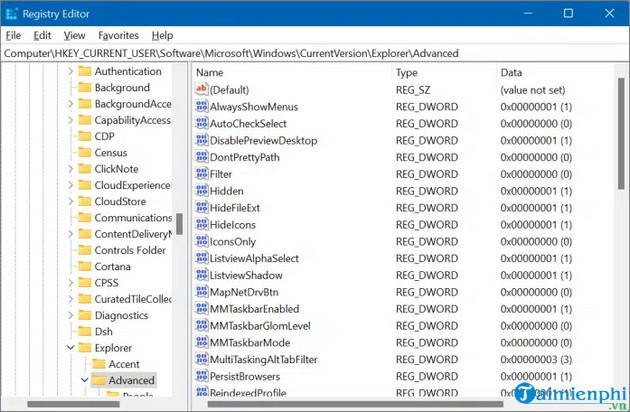Click the DontPrettyPath DWORD icon
The image size is (630, 412).
click(x=201, y=157)
